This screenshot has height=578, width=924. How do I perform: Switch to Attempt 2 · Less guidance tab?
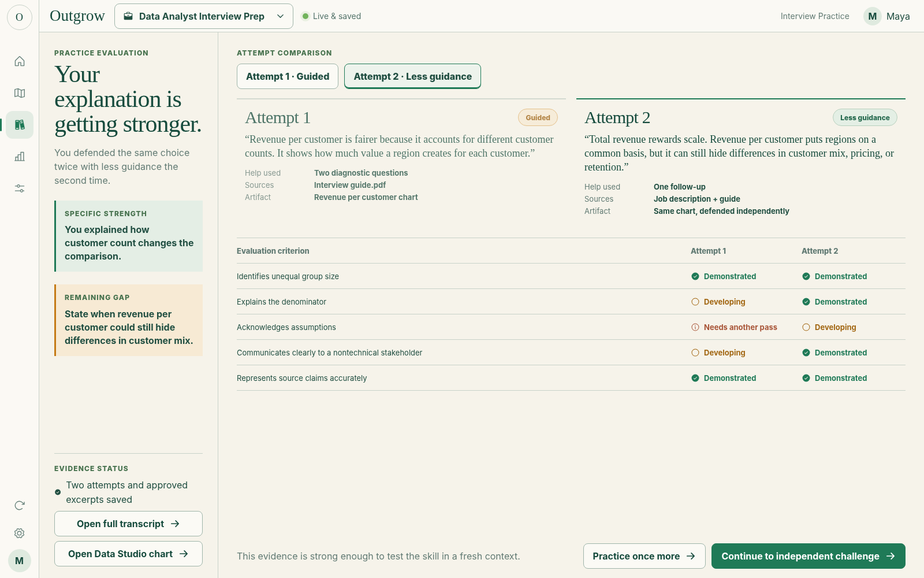tap(412, 76)
